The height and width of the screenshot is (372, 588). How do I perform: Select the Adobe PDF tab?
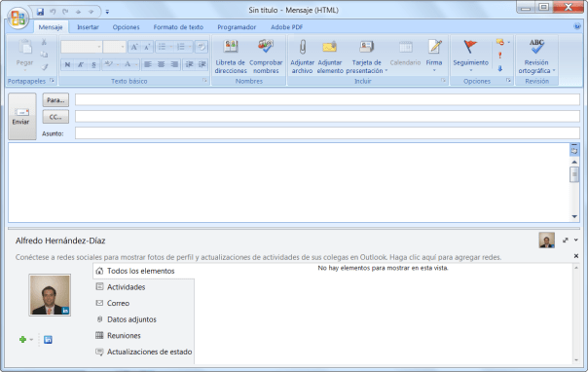pyautogui.click(x=286, y=27)
